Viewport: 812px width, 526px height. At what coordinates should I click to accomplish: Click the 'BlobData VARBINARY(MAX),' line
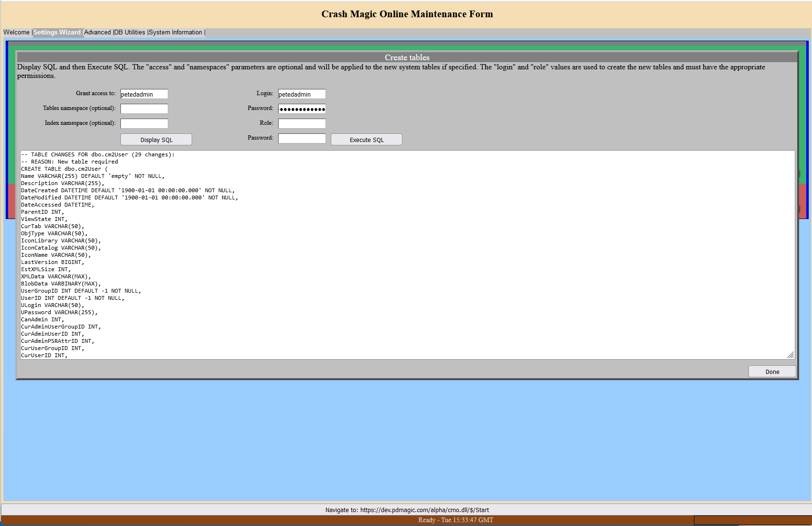61,284
